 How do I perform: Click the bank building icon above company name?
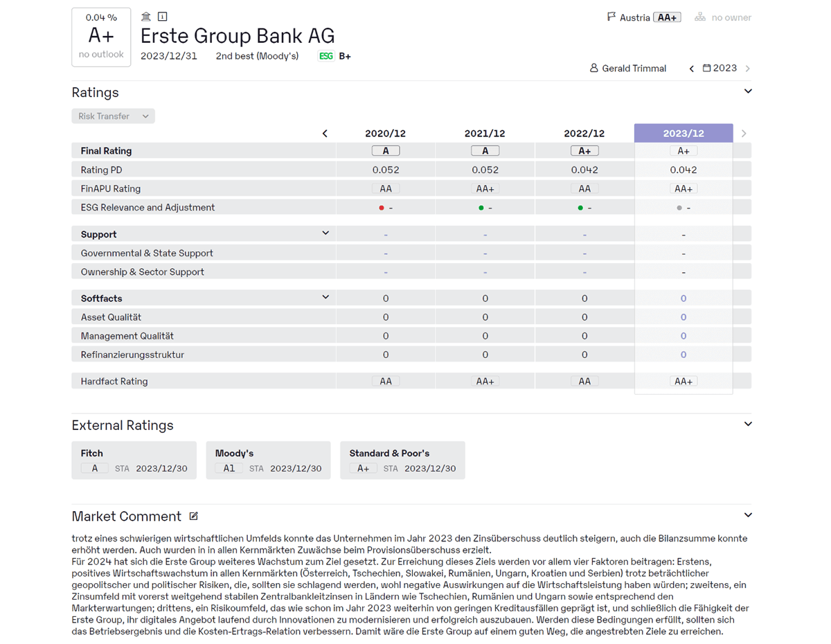[145, 17]
